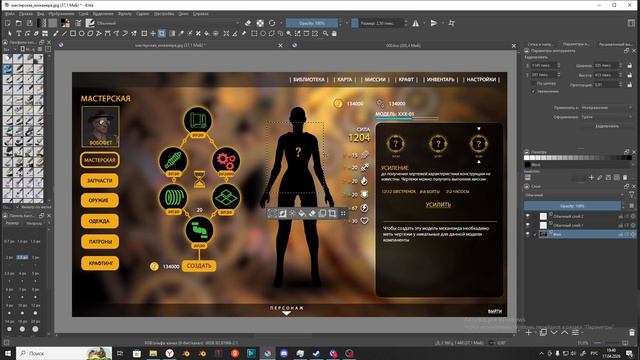Move layer up with arrow icon
This screenshot has height=360, width=640.
(564, 332)
